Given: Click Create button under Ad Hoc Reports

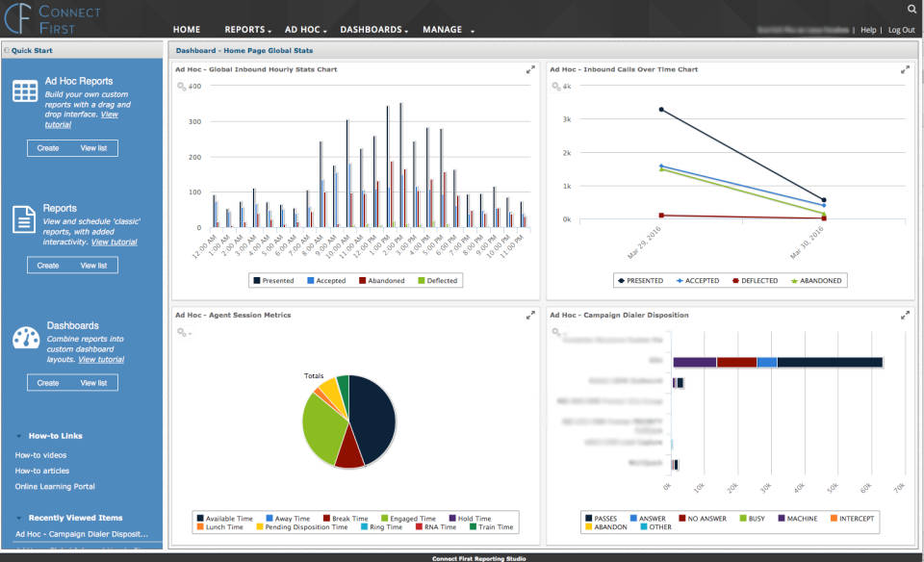Looking at the screenshot, I should (48, 148).
